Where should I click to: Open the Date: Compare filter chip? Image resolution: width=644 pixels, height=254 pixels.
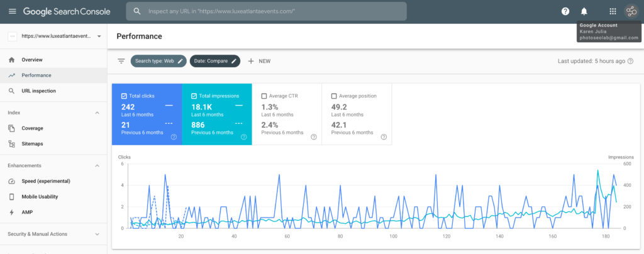215,61
